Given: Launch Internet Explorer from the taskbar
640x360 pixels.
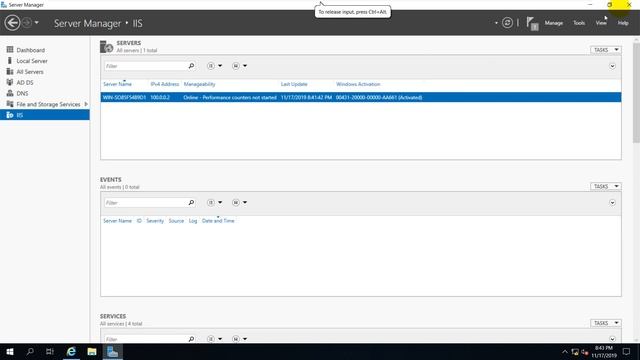Looking at the screenshot, I should (x=71, y=351).
